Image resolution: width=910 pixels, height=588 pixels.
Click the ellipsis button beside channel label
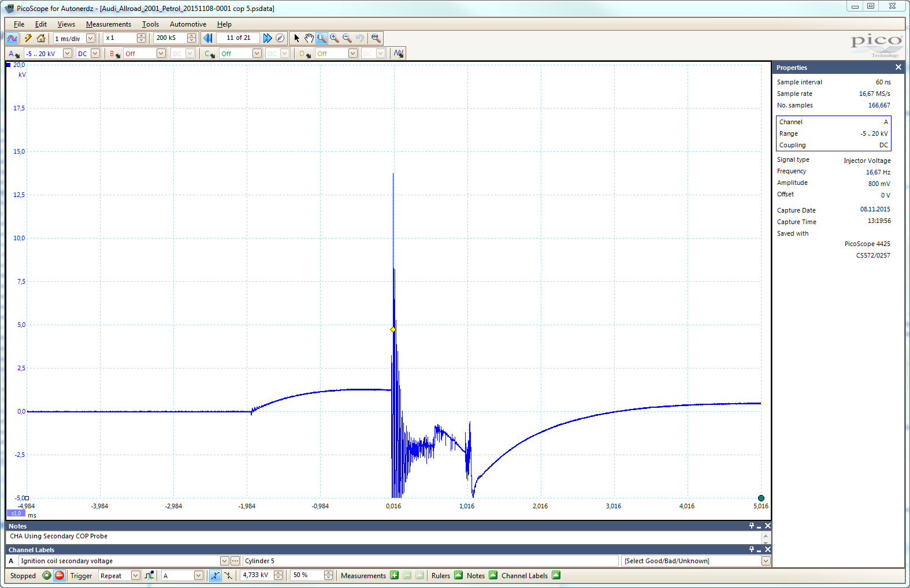click(x=235, y=561)
